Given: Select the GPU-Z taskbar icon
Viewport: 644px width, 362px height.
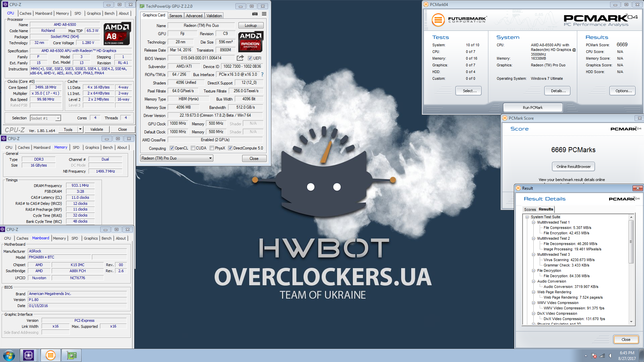Looking at the screenshot, I should tap(71, 355).
